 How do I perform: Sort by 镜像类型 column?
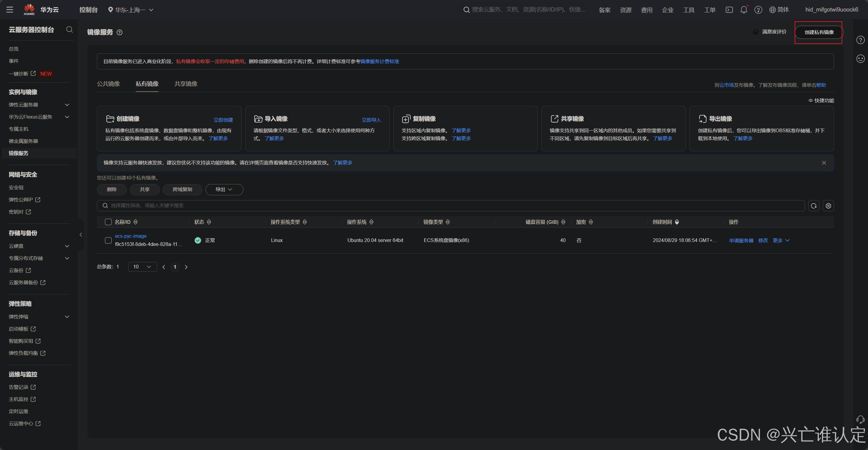pyautogui.click(x=448, y=222)
